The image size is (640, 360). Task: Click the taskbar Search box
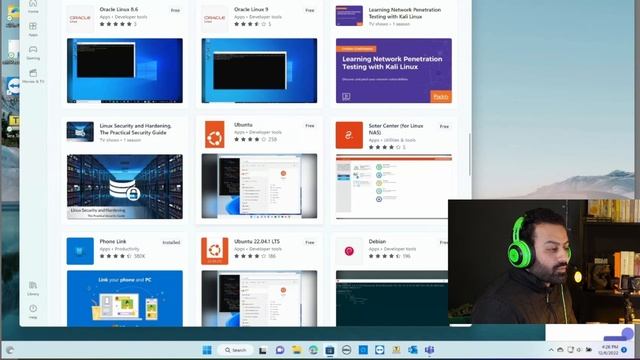click(x=235, y=350)
